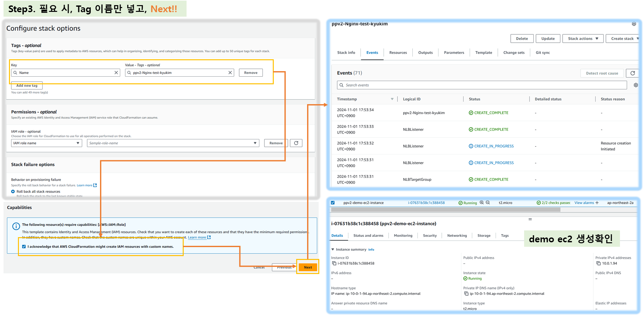Clear the Name tag key field
The image size is (644, 316).
point(116,73)
